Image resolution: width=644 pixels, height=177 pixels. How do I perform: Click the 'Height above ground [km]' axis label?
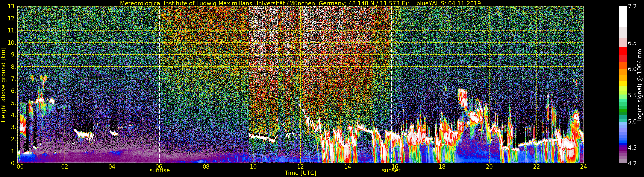coord(3,85)
